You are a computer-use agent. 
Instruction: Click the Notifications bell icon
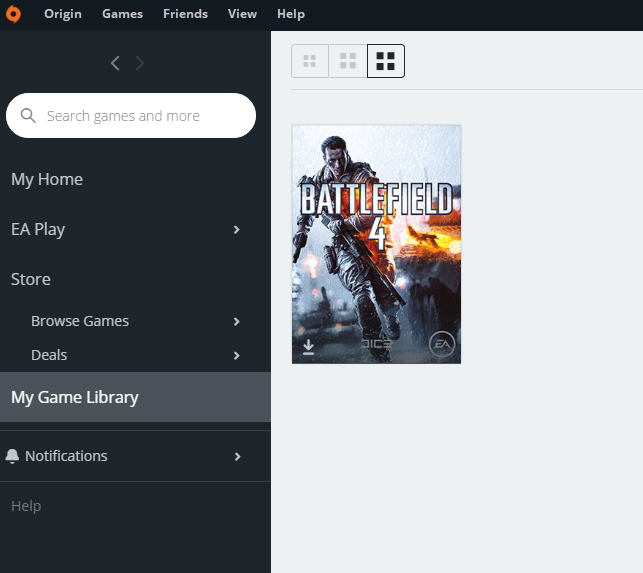click(12, 456)
